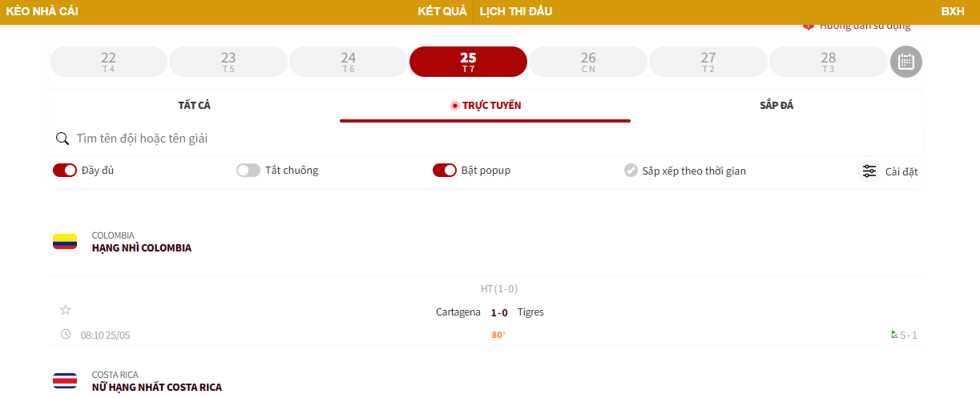This screenshot has width=980, height=398.
Task: Focus the team or league search field
Action: coord(481,139)
